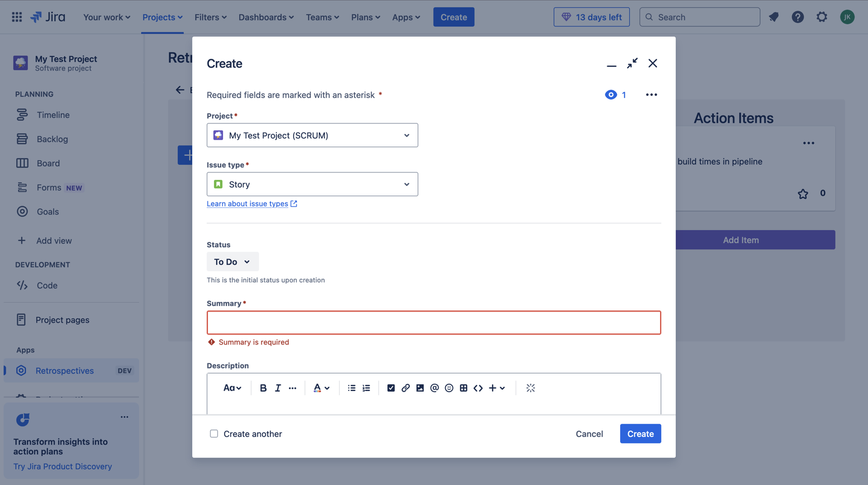Open the settings gear icon
Image resolution: width=868 pixels, height=485 pixels.
click(x=822, y=17)
